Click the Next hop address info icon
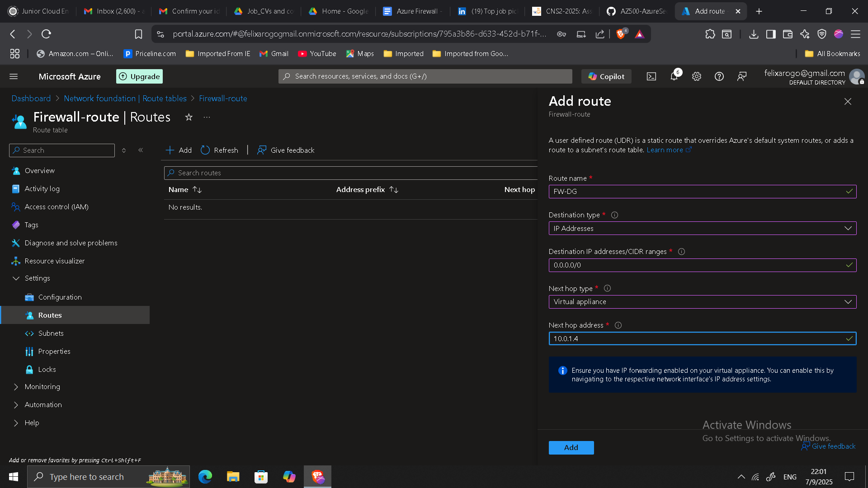 click(618, 325)
